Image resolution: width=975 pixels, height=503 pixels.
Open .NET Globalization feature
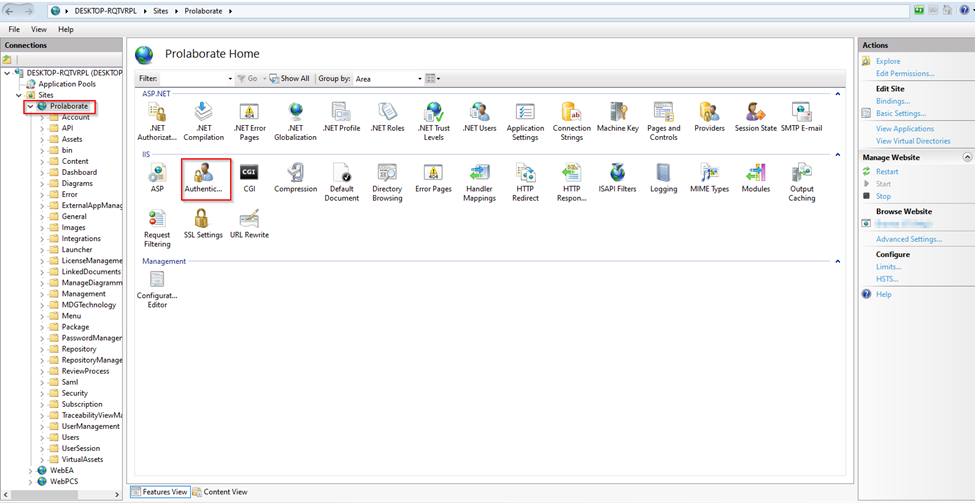click(x=295, y=121)
